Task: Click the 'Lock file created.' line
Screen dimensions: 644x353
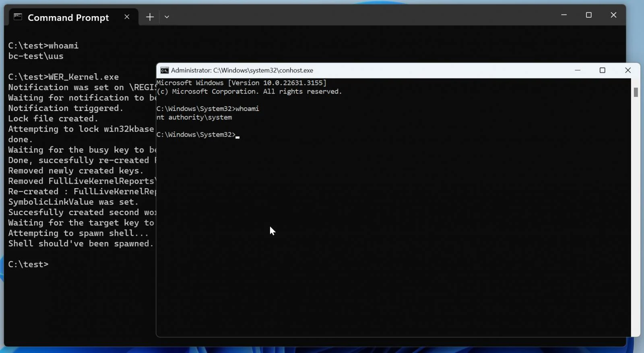Action: [x=53, y=119]
